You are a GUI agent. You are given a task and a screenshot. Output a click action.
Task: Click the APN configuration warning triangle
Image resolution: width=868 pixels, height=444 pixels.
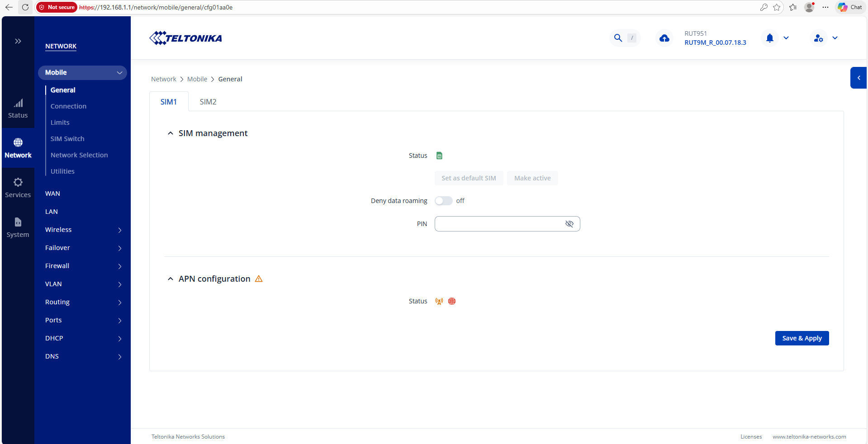[x=259, y=279]
